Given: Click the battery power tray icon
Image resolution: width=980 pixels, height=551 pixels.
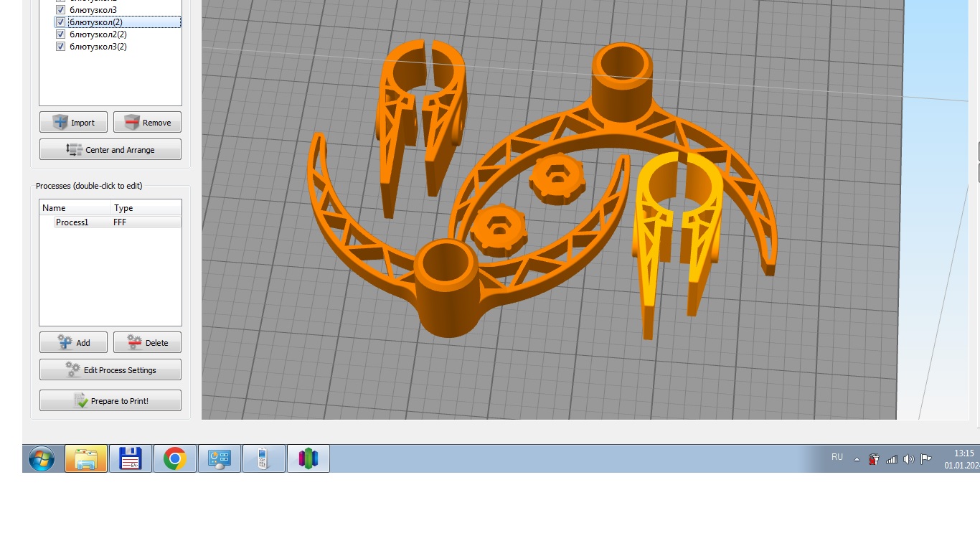Looking at the screenshot, I should [874, 459].
